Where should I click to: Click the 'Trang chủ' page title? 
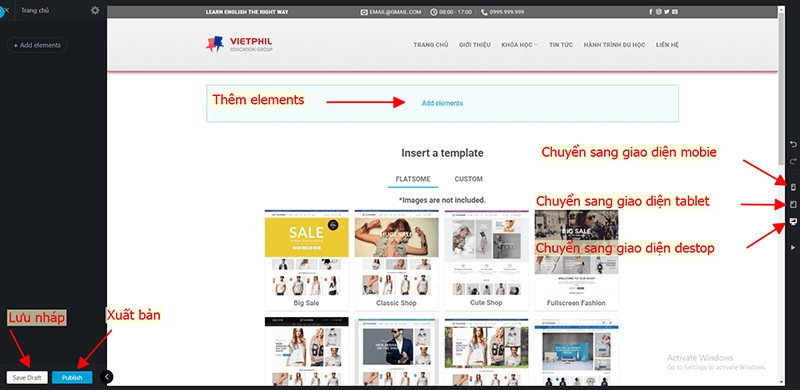35,10
